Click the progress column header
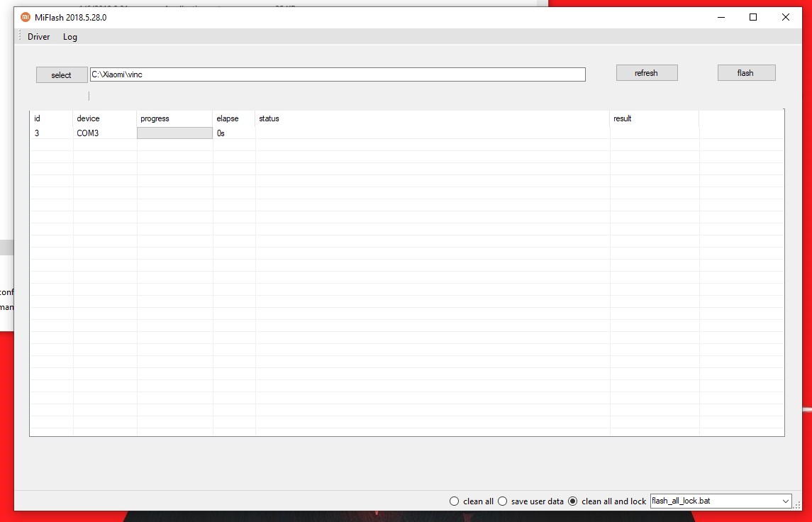 click(174, 118)
